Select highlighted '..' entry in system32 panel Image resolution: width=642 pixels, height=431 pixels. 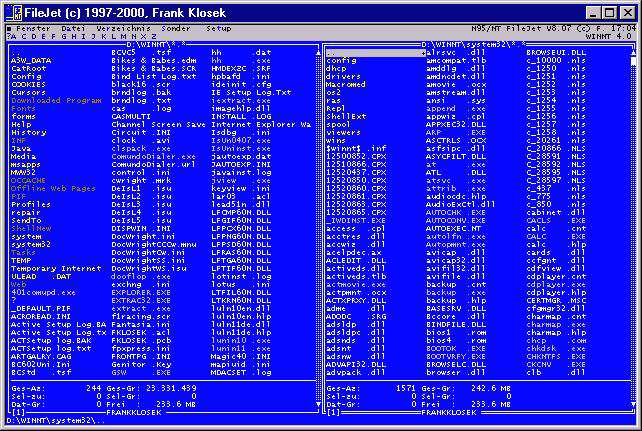click(x=375, y=53)
